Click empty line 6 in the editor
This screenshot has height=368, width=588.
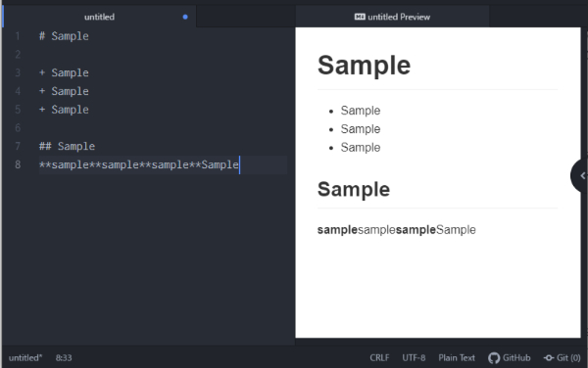163,128
